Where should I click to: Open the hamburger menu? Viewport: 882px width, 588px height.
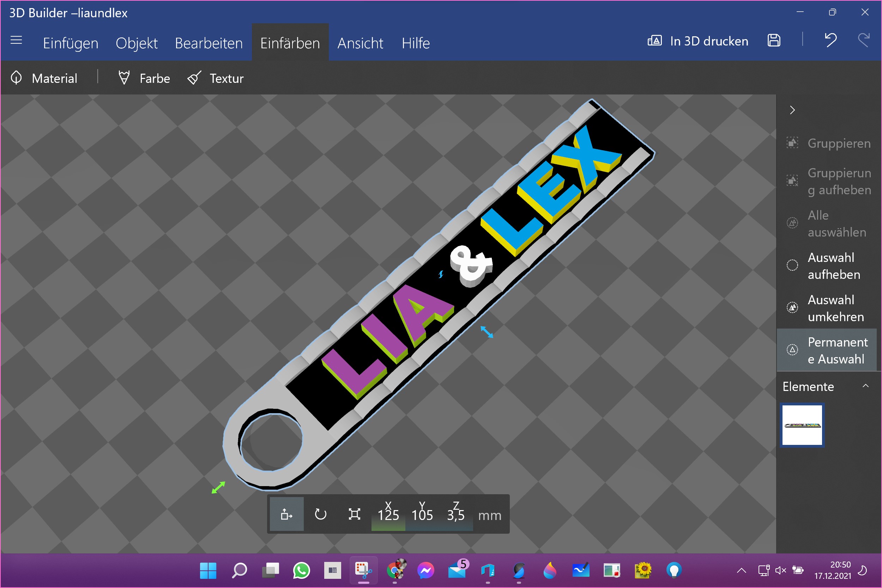16,40
